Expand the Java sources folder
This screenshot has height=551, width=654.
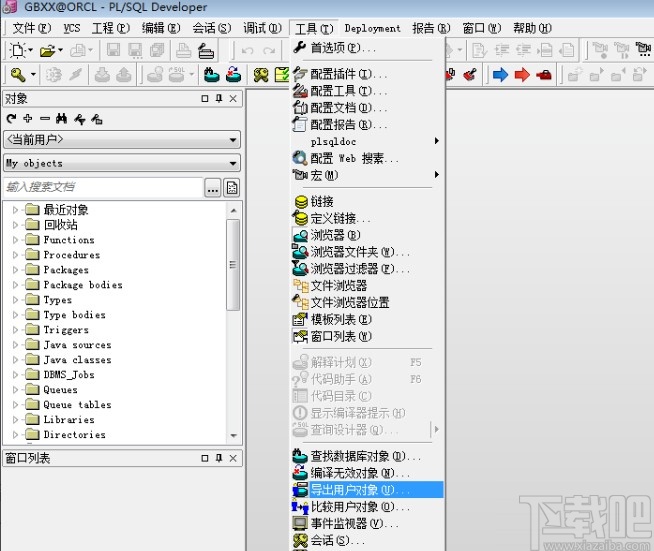pos(15,345)
